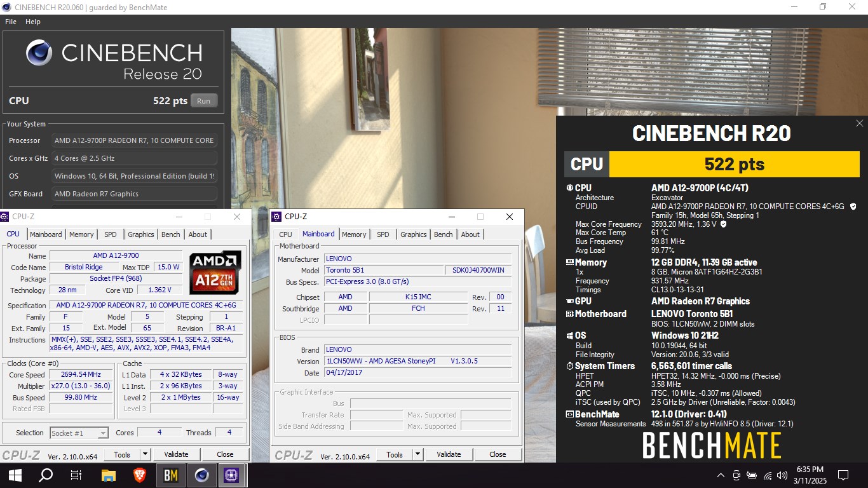Image resolution: width=868 pixels, height=488 pixels.
Task: Open the Windows Start menu
Action: point(15,475)
